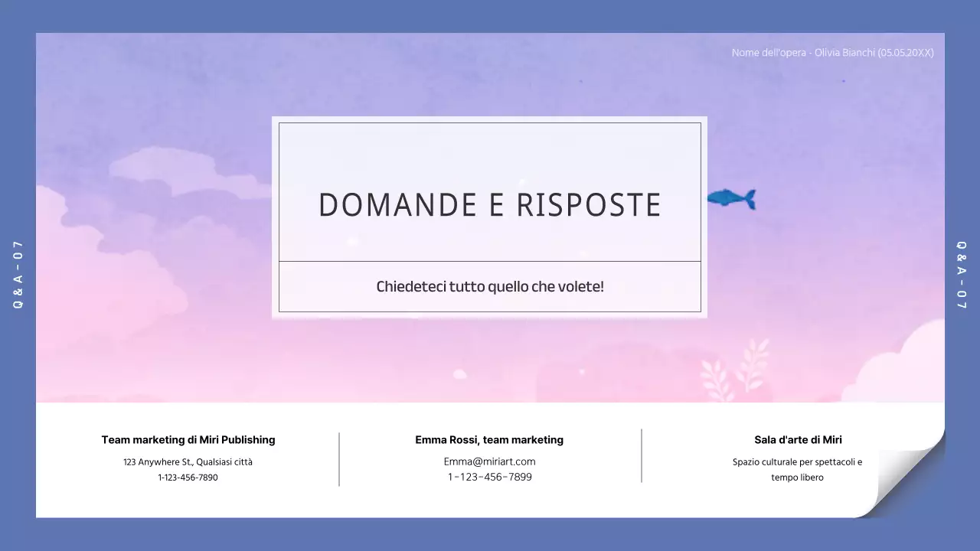Click the text 'Spazio culturale per spettacoli e tempo libero'

coord(797,469)
